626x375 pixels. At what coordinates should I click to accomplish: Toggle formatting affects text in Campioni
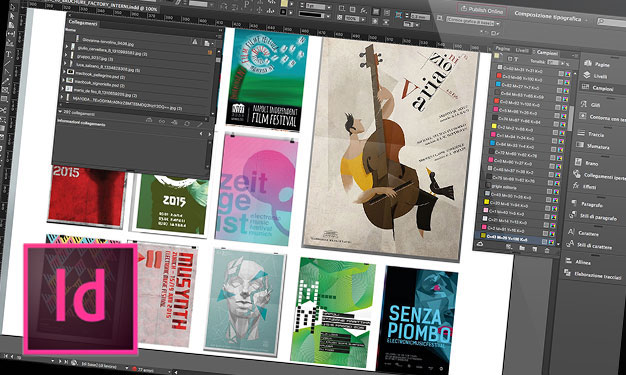click(x=516, y=60)
